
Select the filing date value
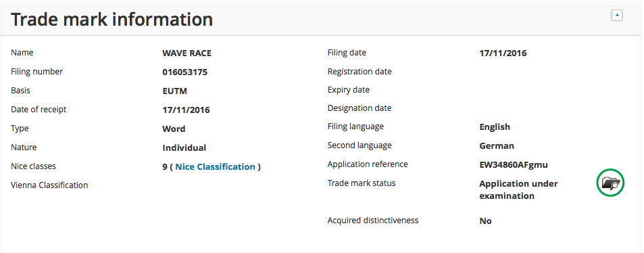tap(503, 53)
